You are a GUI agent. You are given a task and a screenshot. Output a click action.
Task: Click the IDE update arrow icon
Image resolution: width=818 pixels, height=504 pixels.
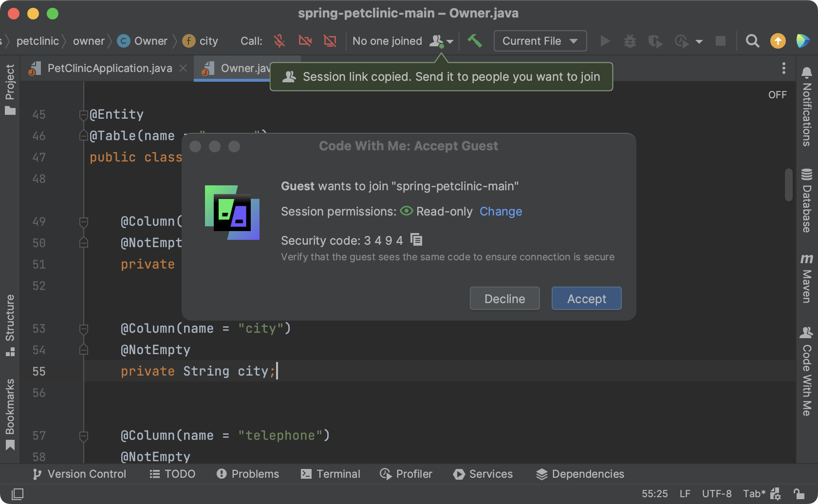(778, 41)
